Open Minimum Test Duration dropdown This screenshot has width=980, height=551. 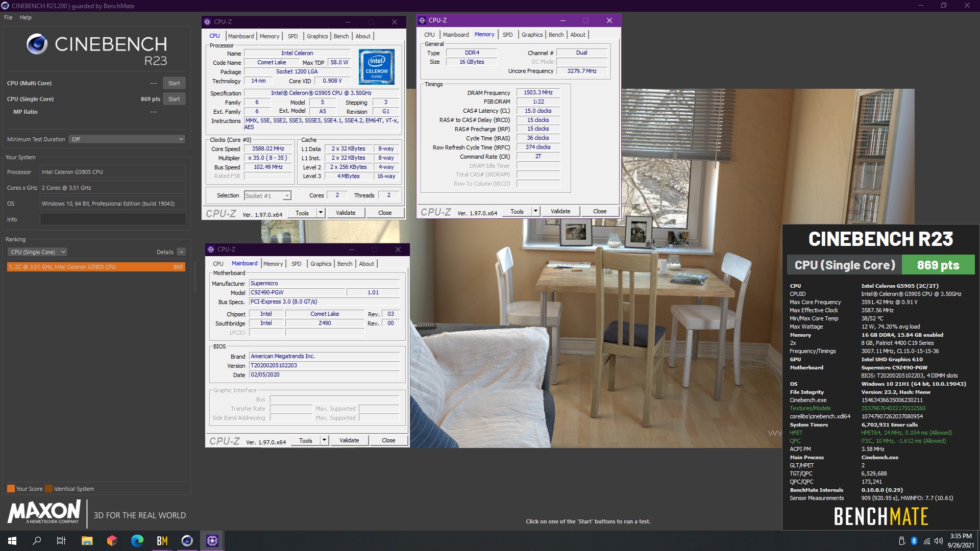pyautogui.click(x=127, y=139)
